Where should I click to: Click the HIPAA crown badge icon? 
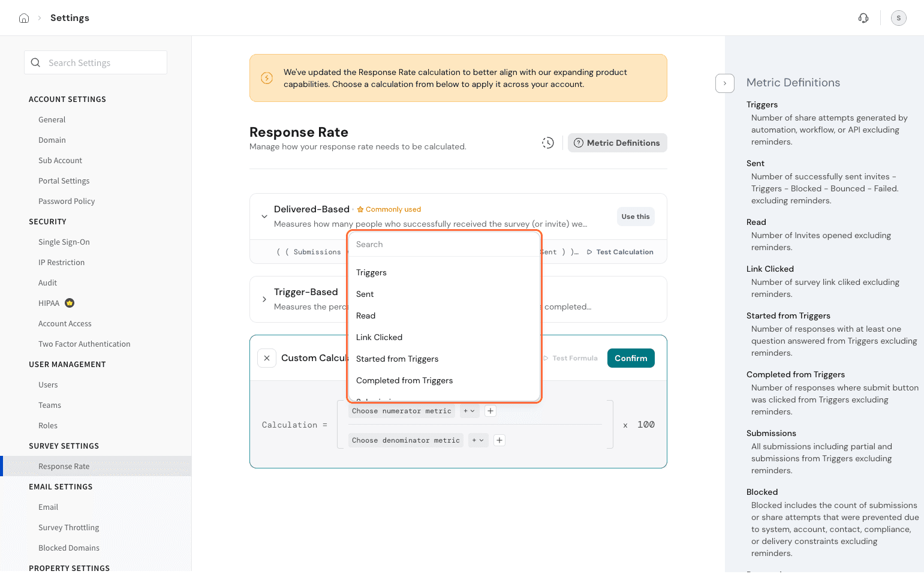(70, 303)
